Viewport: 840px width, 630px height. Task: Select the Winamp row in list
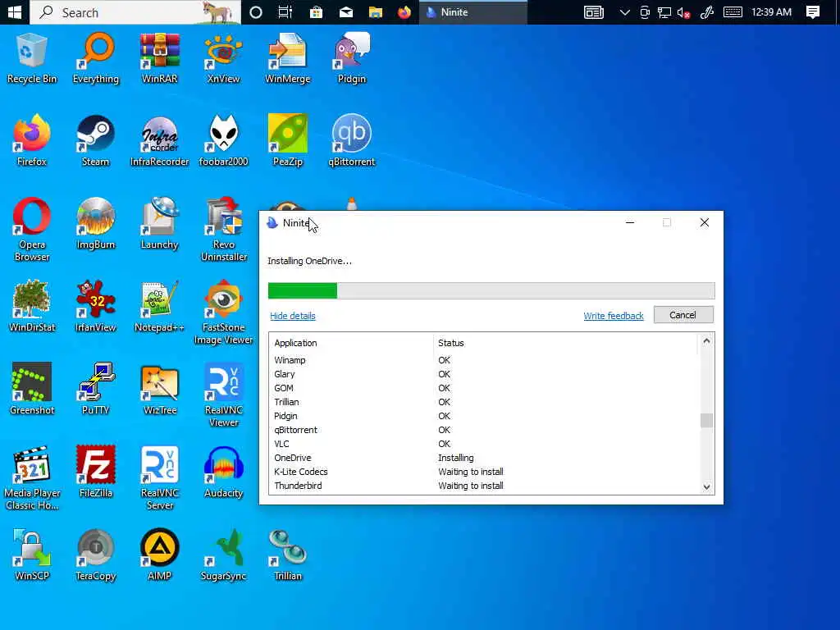click(484, 360)
